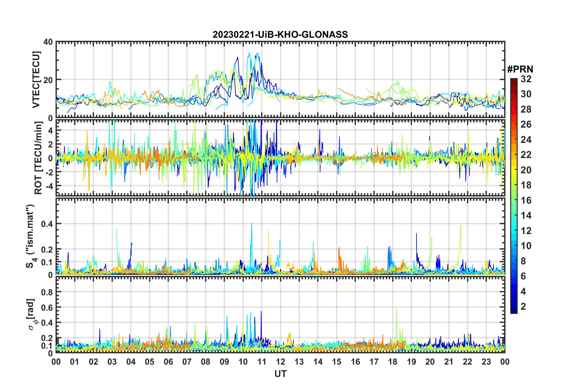561x392 pixels.
Task: Select hour 07 on the UT axis
Action: click(x=187, y=362)
